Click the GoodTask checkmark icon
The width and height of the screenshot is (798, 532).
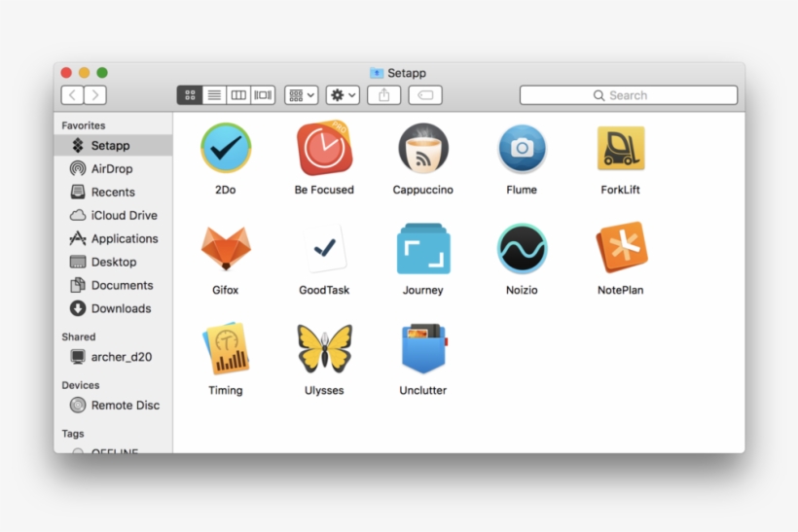pos(324,248)
